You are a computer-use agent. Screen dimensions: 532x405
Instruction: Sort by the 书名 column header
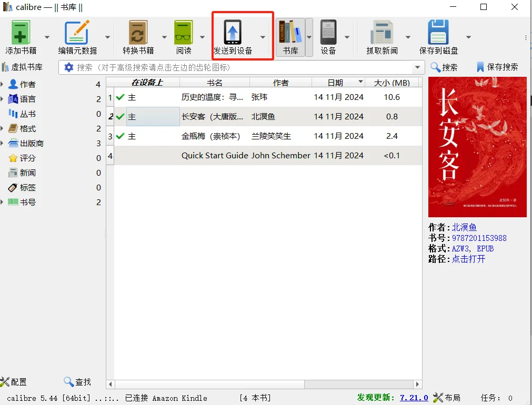click(x=214, y=83)
